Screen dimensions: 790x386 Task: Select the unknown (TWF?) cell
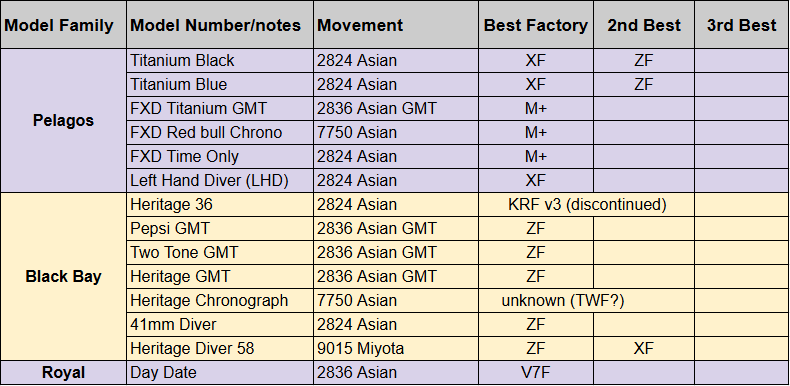[x=586, y=301]
